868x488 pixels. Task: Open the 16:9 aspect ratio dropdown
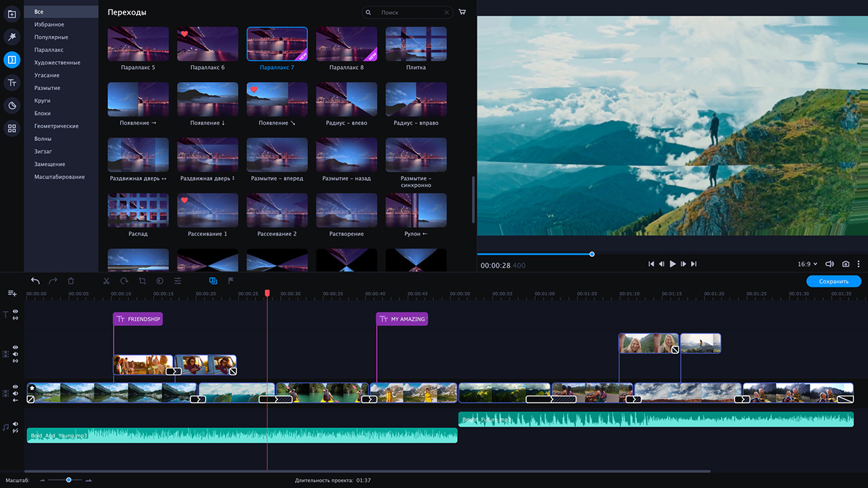point(806,264)
